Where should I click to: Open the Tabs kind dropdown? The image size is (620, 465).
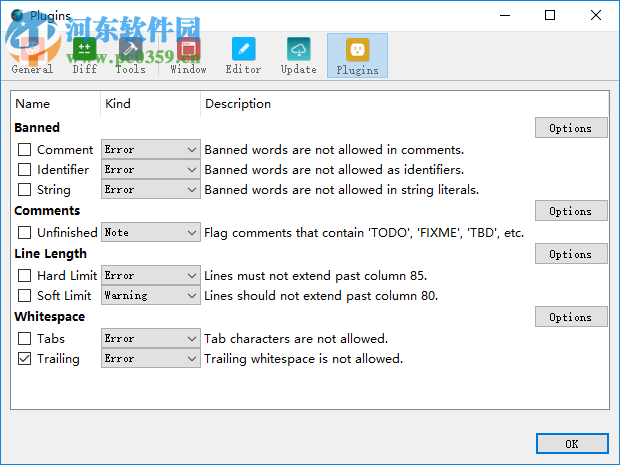[151, 338]
